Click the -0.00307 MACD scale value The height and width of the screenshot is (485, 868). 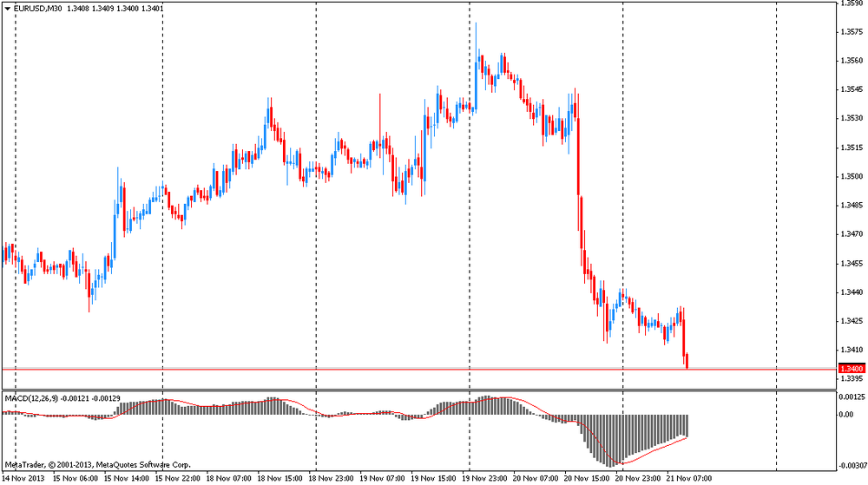(x=852, y=466)
